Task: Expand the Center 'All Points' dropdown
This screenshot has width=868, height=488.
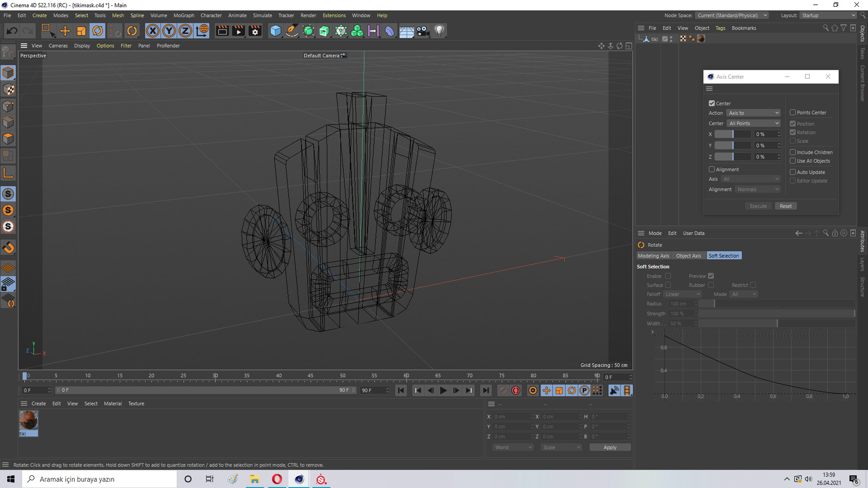Action: click(753, 123)
